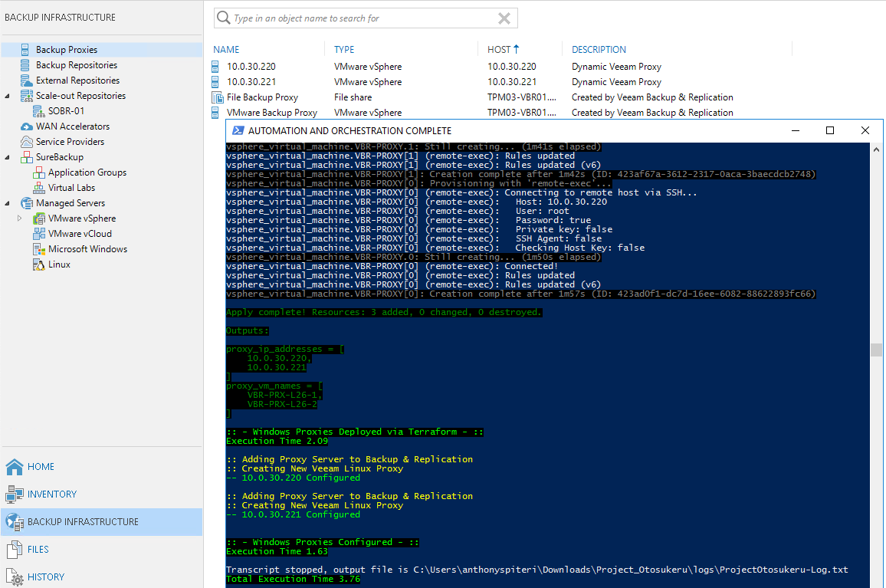Click the SOBR-01 repository icon
The height and width of the screenshot is (588, 886).
click(38, 111)
